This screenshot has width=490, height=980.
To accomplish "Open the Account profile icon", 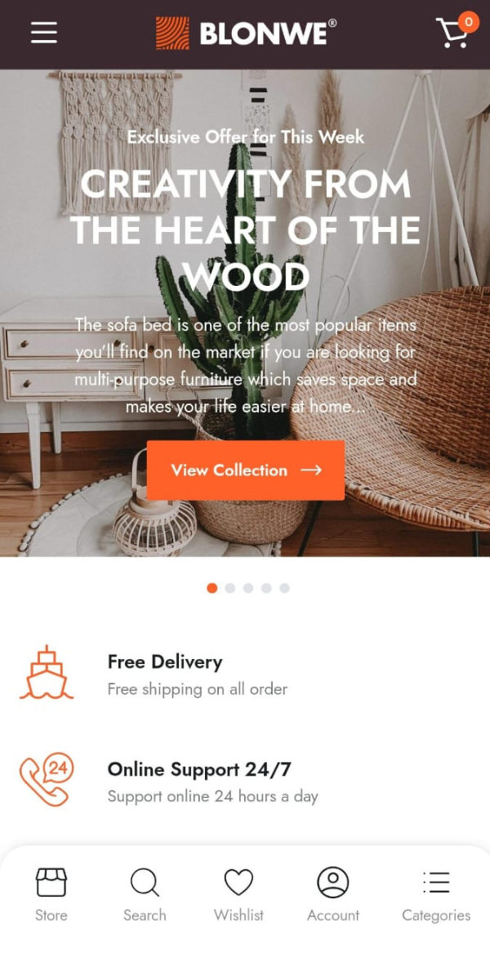I will (x=332, y=883).
